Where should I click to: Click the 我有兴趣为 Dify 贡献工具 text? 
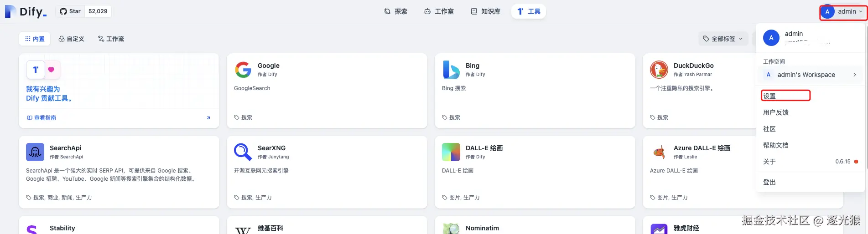(x=49, y=94)
